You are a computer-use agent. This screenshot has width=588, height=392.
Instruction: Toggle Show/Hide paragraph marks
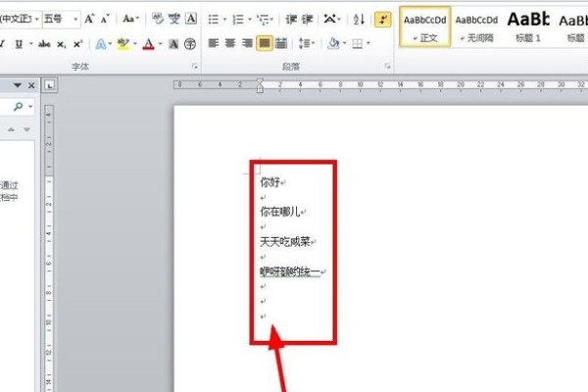click(x=383, y=20)
